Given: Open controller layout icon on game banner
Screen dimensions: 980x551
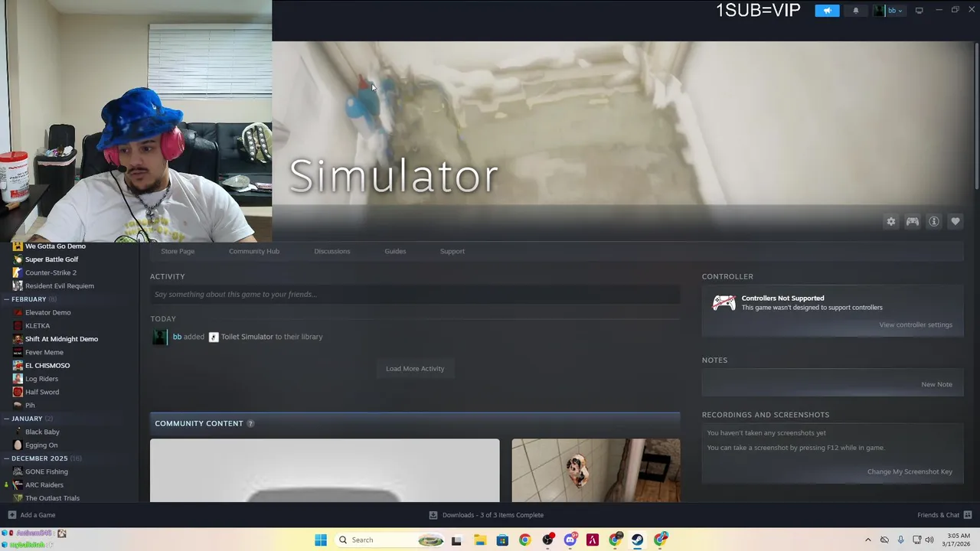Looking at the screenshot, I should point(913,221).
